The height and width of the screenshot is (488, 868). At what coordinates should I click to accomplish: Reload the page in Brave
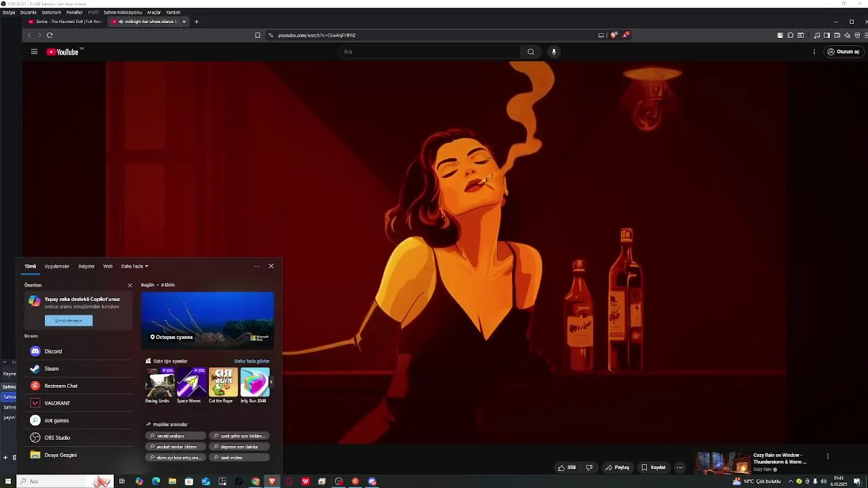click(50, 35)
